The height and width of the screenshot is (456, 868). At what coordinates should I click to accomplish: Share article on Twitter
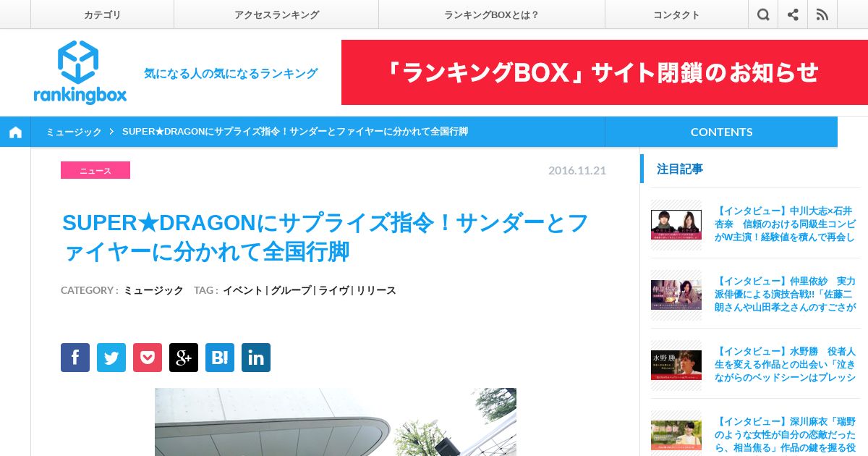111,358
